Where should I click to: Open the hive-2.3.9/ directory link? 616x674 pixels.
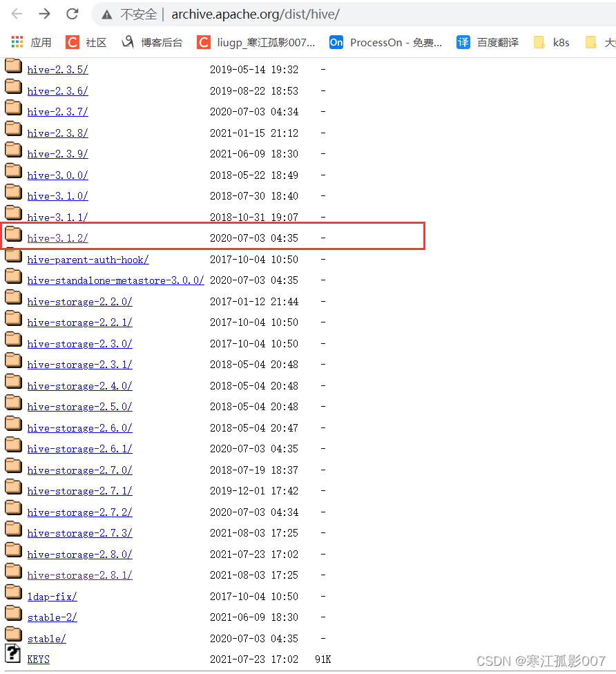point(57,154)
